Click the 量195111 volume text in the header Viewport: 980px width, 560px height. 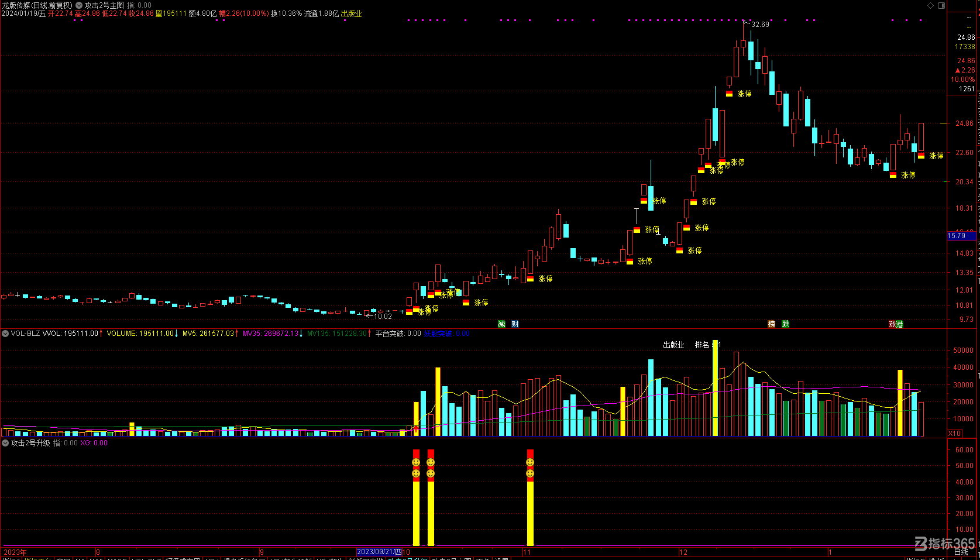click(171, 13)
